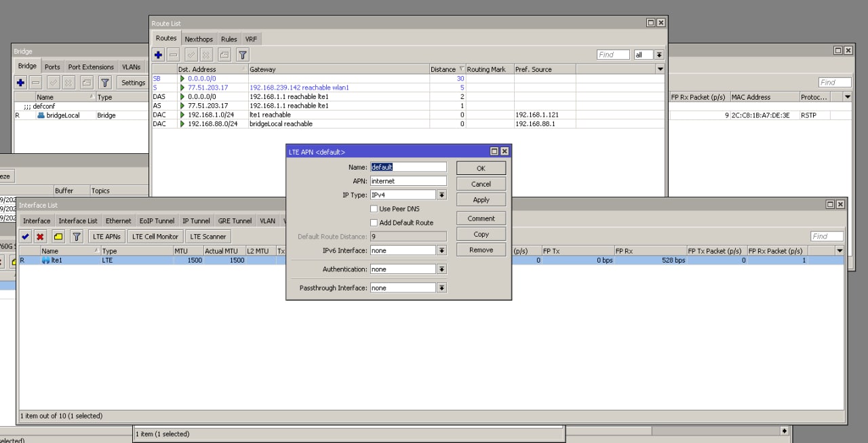Click enable checkmark icon in Route List toolbar
This screenshot has height=443, width=868.
[x=192, y=55]
